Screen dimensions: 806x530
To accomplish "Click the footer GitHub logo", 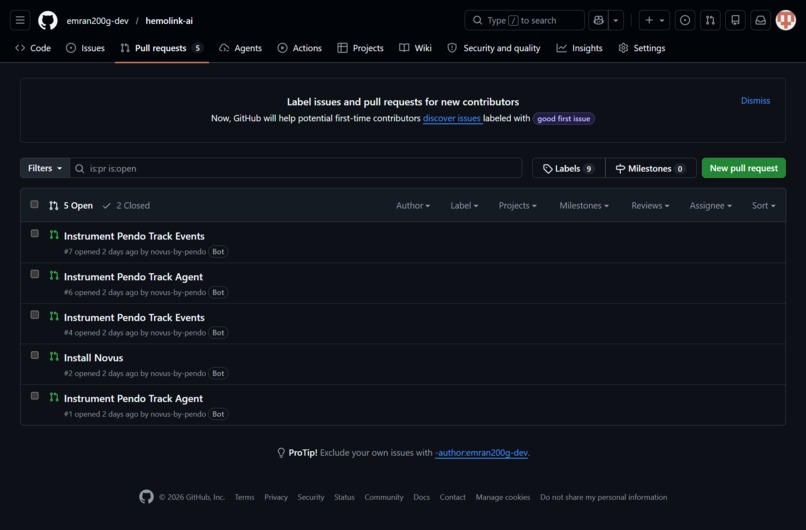I will point(146,497).
